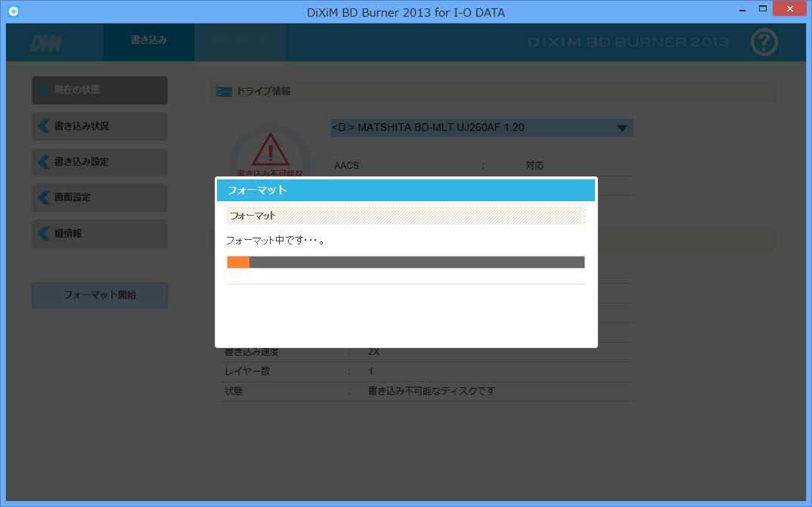
Task: Open 鍵情報 in the sidebar
Action: pos(100,233)
